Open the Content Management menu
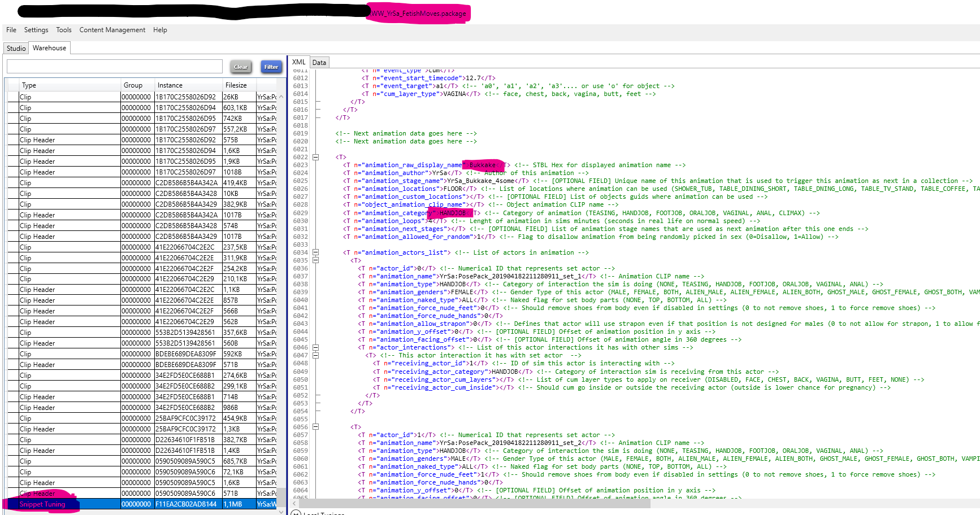Viewport: 980px width, 515px height. point(112,30)
